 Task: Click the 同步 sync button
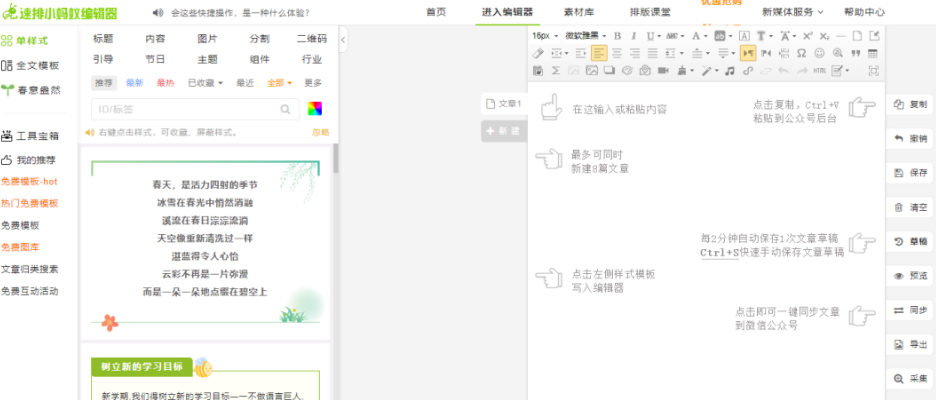click(x=911, y=310)
